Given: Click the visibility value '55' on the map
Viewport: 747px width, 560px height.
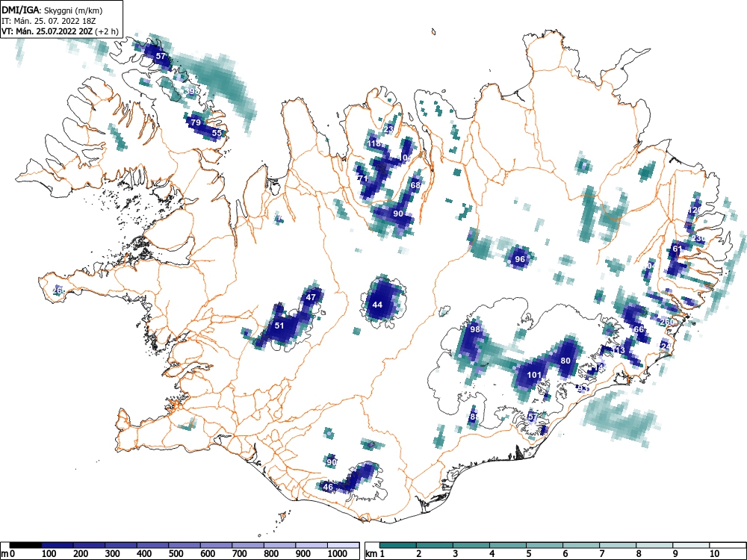Looking at the screenshot, I should (x=217, y=133).
